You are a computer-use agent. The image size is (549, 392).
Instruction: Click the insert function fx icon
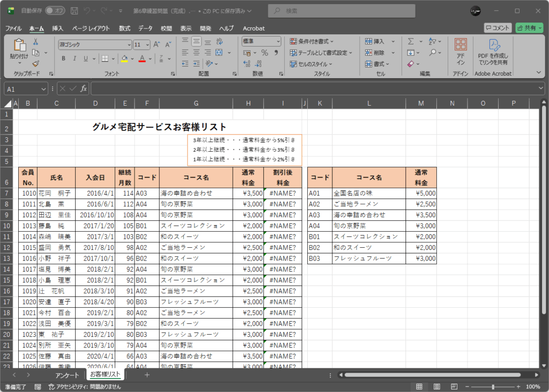tap(84, 88)
